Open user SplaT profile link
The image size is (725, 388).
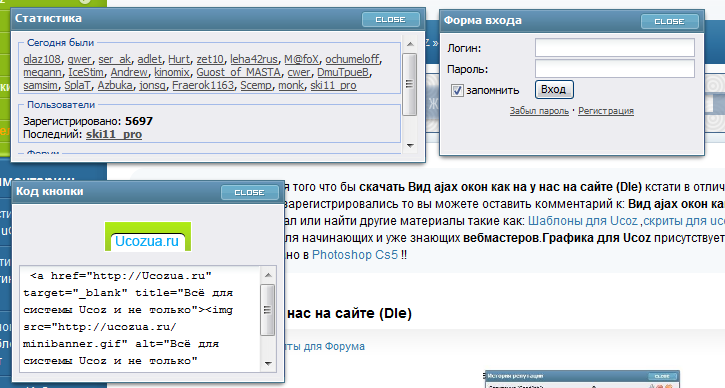pos(78,85)
